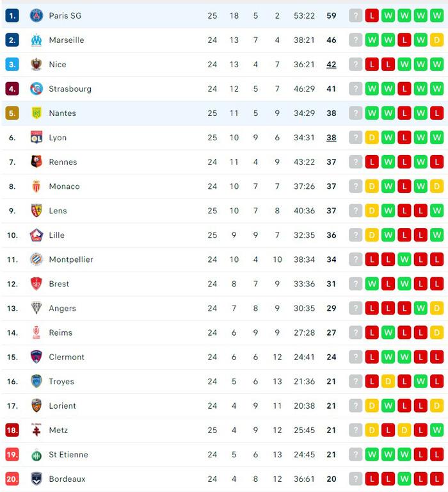Viewport: 448px width, 492px height.
Task: Click the Paris SG club crest
Action: (x=36, y=15)
